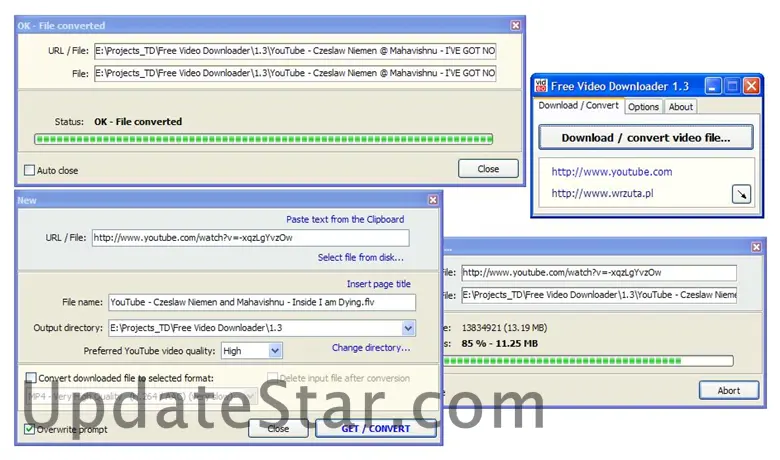The width and height of the screenshot is (780, 460).
Task: Click File path field in File converted window
Action: [295, 73]
